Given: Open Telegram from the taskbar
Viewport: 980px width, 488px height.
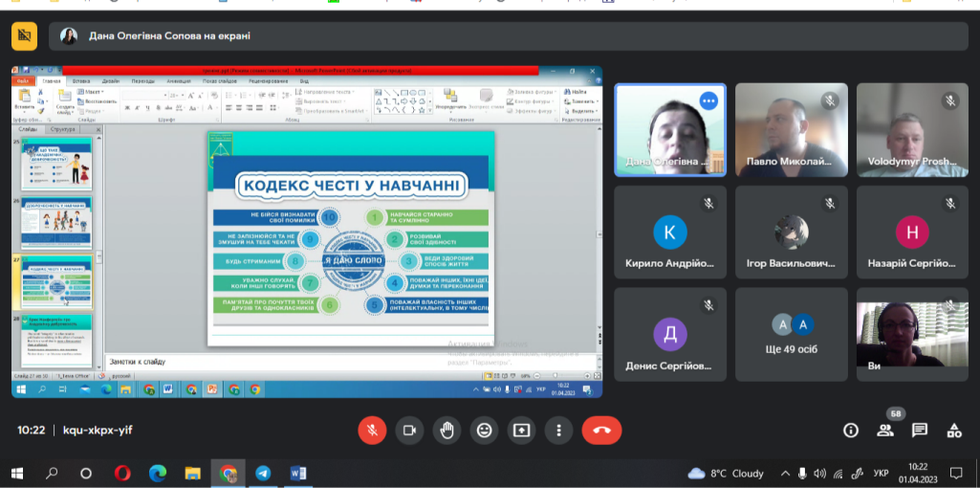Looking at the screenshot, I should point(262,473).
